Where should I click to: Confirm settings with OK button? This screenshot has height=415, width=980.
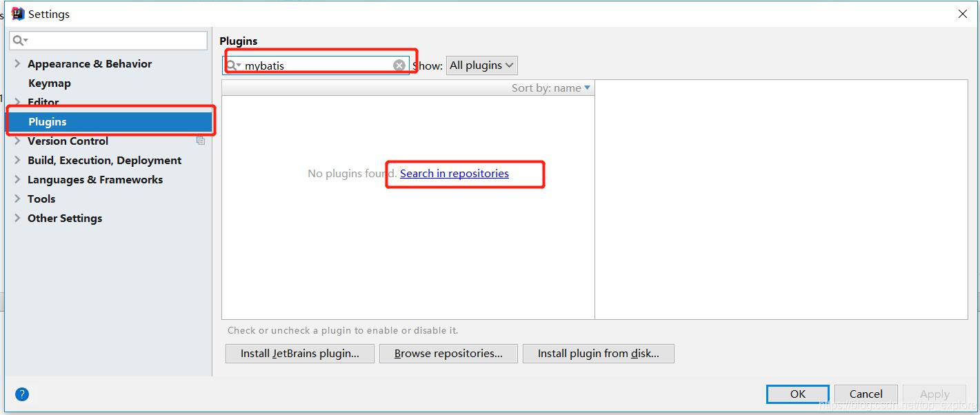pyautogui.click(x=798, y=394)
